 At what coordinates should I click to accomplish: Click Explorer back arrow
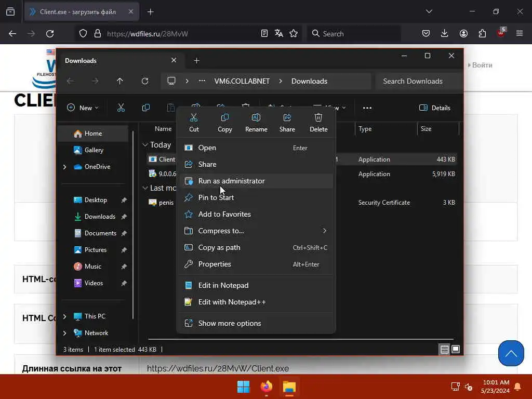[70, 81]
